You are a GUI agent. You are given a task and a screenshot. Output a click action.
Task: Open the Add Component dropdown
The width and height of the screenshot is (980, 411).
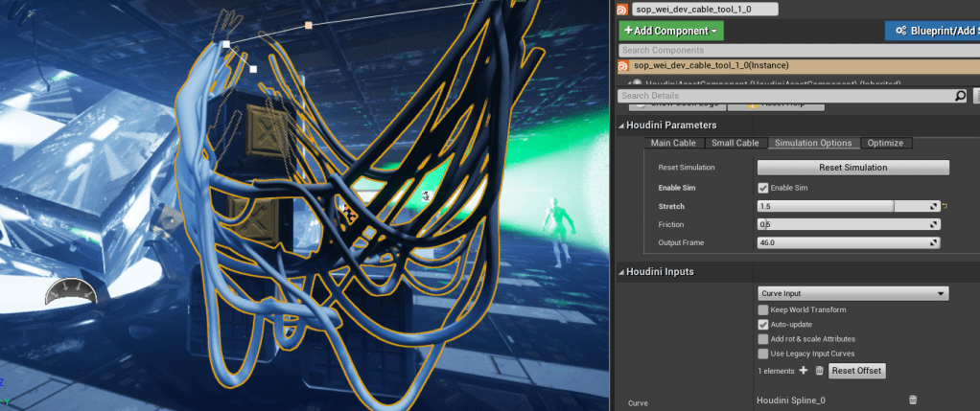[x=671, y=31]
